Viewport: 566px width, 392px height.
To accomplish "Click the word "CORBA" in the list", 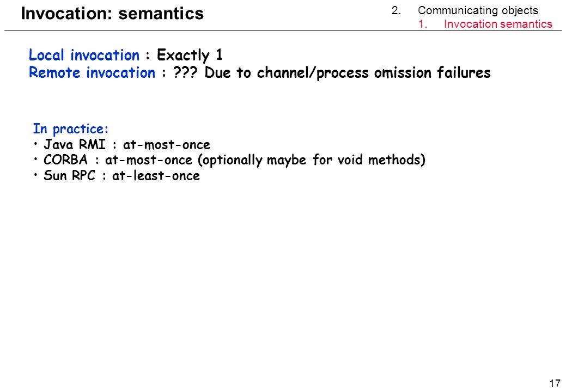I will tap(66, 160).
